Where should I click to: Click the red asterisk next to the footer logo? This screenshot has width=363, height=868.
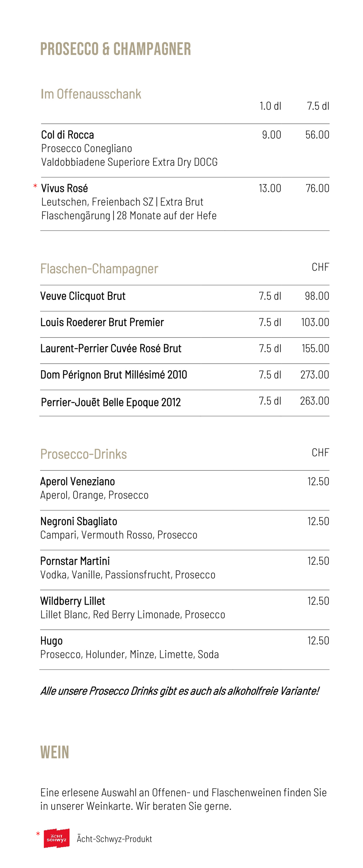[38, 834]
